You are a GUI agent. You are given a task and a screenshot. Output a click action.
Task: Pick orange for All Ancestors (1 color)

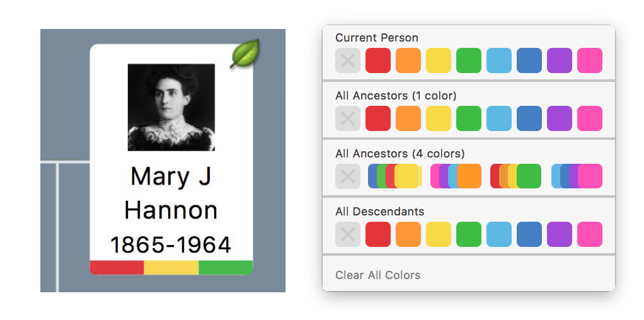(x=408, y=118)
